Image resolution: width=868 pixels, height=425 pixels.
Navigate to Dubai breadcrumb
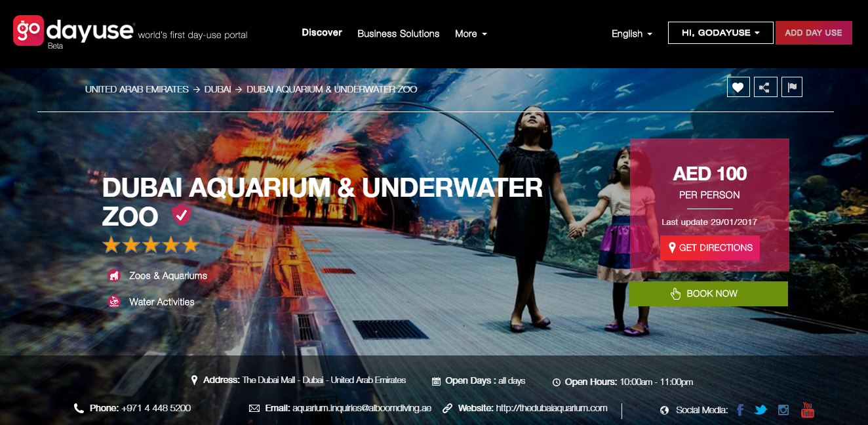(218, 89)
